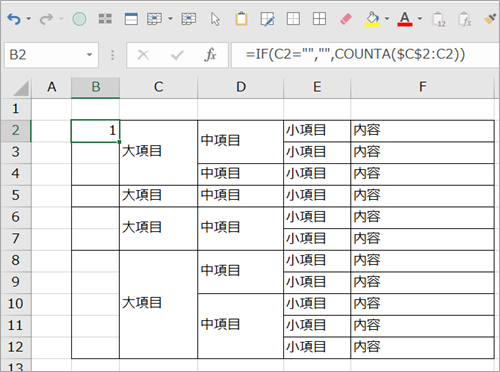Click the Paste Values 12 icon
500x372 pixels.
[439, 19]
